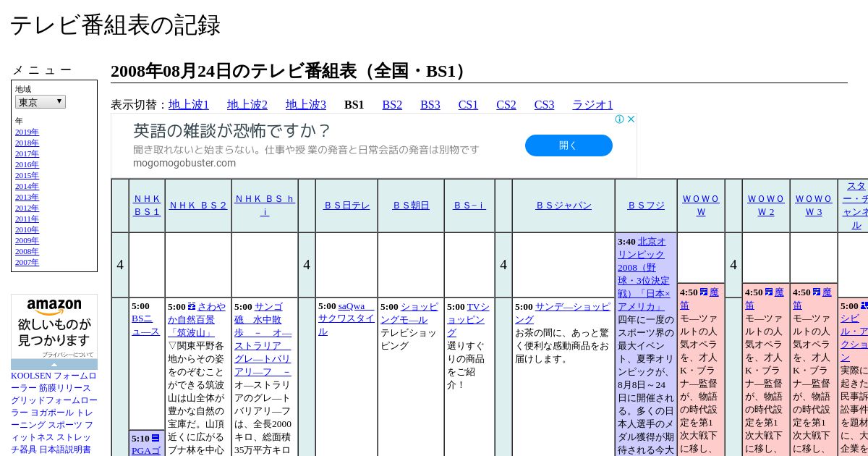
Task: Open the 2016年 year link
Action: (27, 164)
